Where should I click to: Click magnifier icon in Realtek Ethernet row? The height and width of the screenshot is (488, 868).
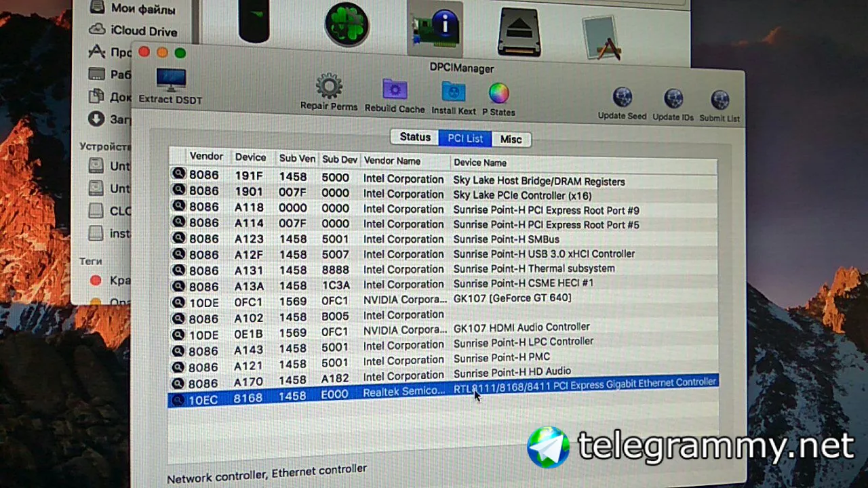click(x=177, y=400)
